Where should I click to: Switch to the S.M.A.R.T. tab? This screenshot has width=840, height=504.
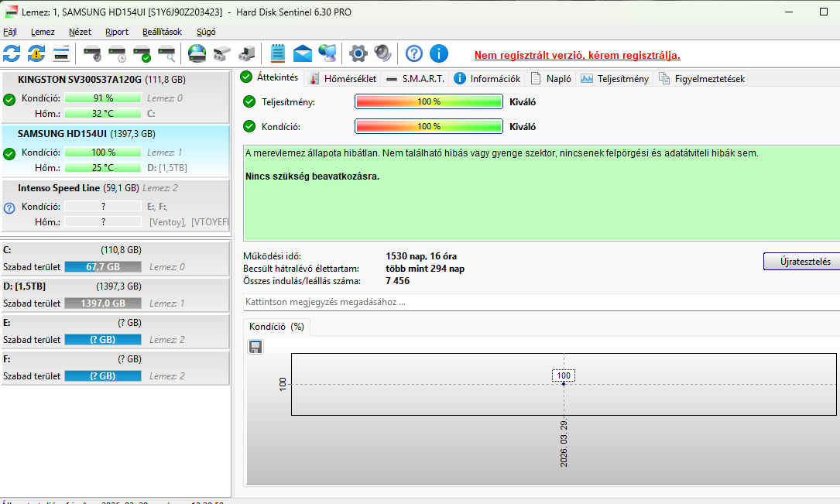point(415,79)
